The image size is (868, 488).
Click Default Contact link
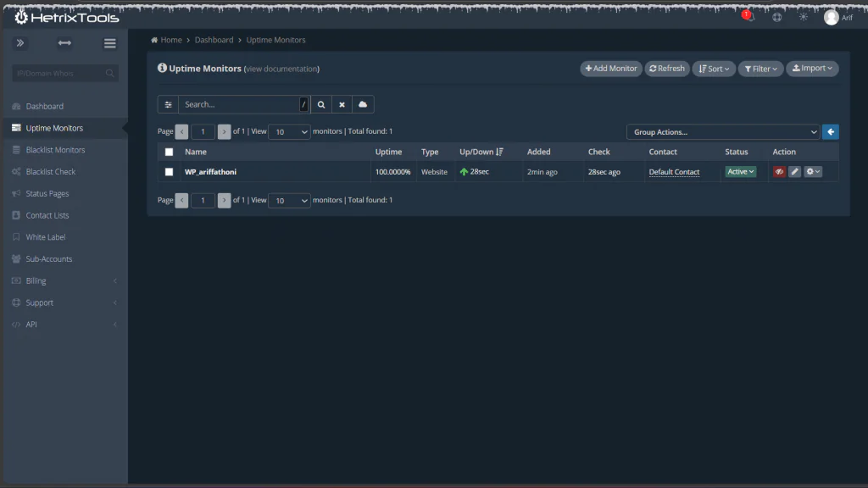pyautogui.click(x=674, y=172)
